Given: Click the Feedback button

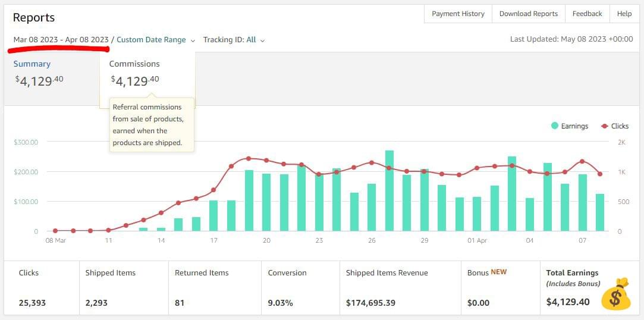Looking at the screenshot, I should (x=587, y=14).
